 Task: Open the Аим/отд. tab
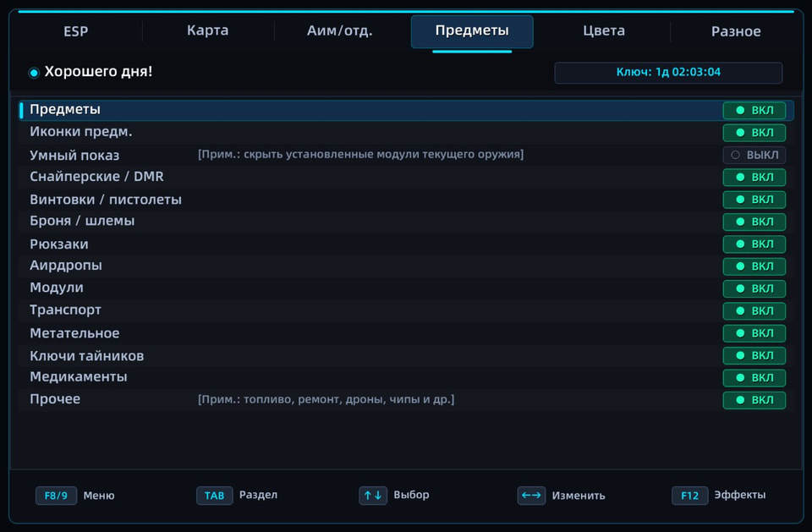pyautogui.click(x=340, y=31)
